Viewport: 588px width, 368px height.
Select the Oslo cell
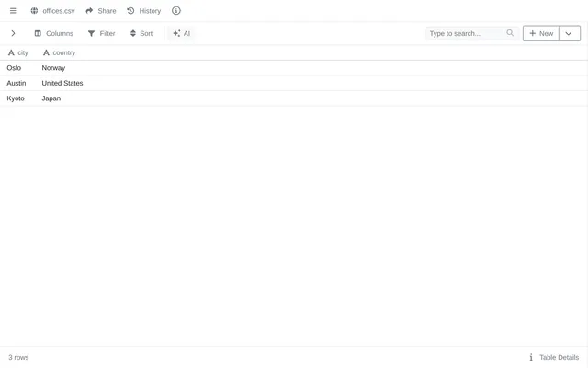(14, 68)
